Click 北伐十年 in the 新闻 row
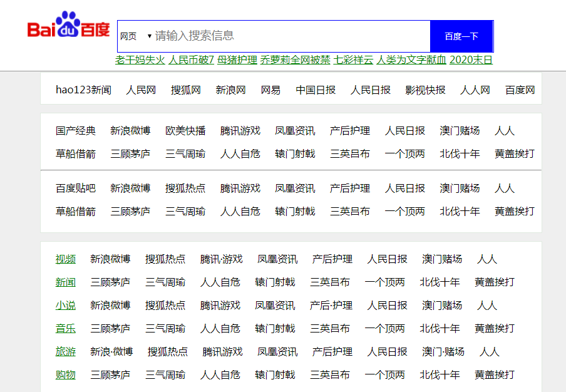This screenshot has width=566, height=392. point(440,282)
